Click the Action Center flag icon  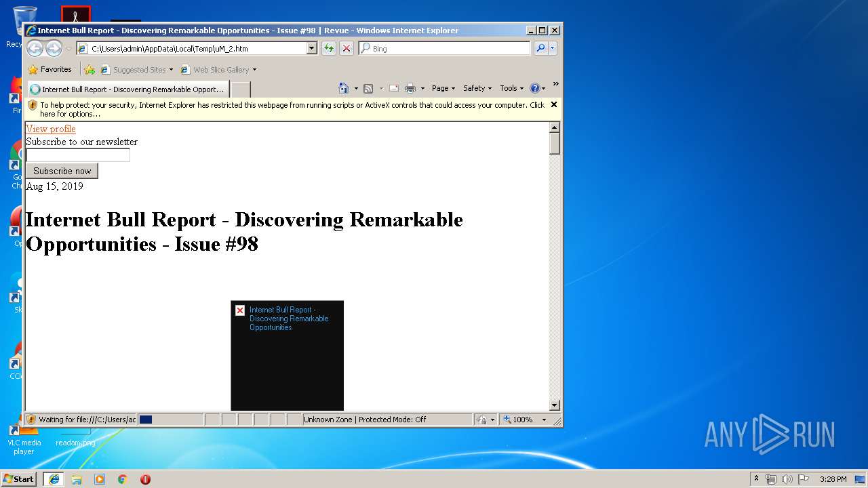[x=804, y=479]
